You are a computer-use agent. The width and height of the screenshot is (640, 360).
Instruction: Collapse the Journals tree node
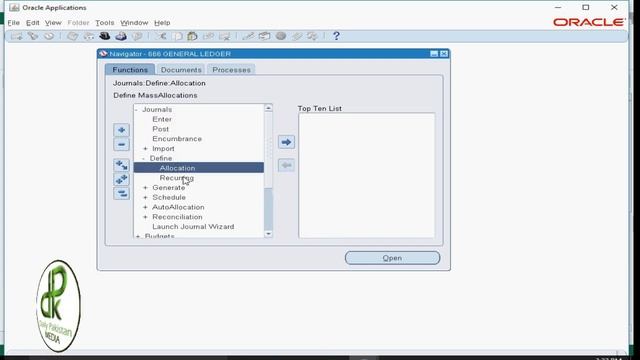137,110
